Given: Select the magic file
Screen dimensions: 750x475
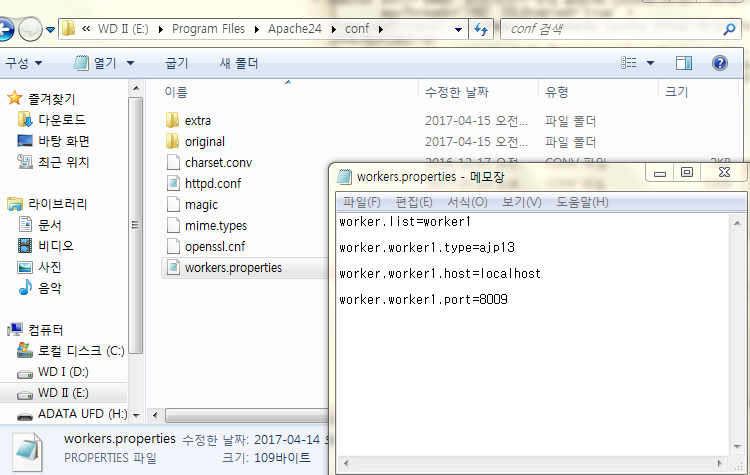Looking at the screenshot, I should pos(201,204).
